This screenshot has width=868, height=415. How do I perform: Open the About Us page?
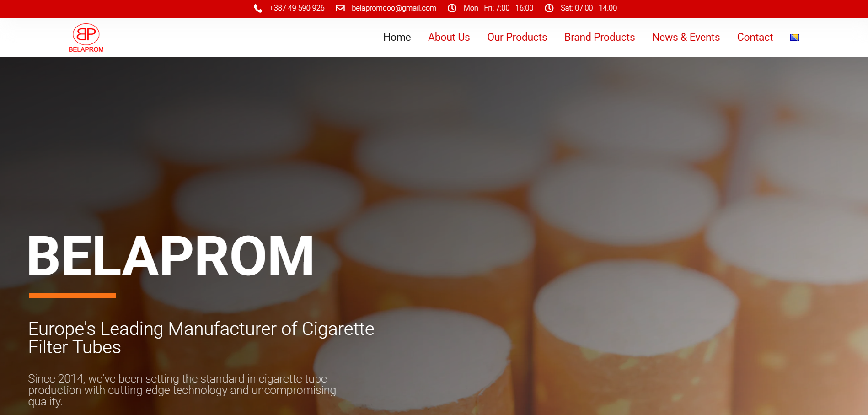[449, 38]
